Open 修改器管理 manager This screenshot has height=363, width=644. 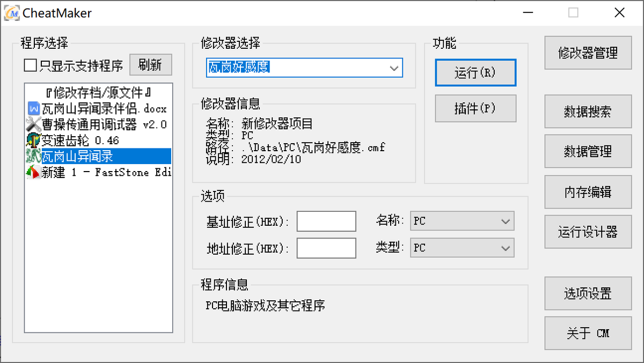coord(588,53)
